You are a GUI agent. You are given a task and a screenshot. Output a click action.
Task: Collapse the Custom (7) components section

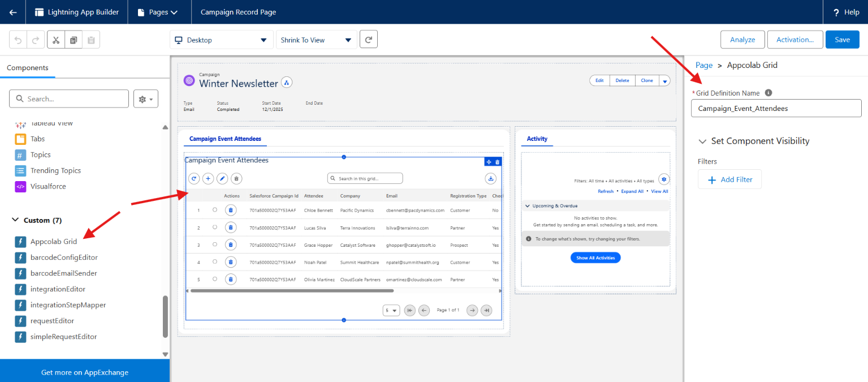coord(15,220)
